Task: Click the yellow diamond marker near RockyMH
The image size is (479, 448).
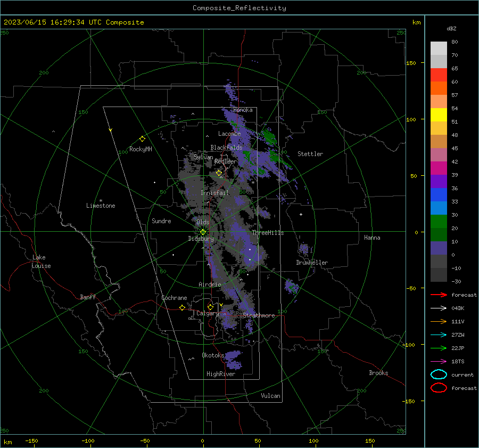Action: [142, 139]
